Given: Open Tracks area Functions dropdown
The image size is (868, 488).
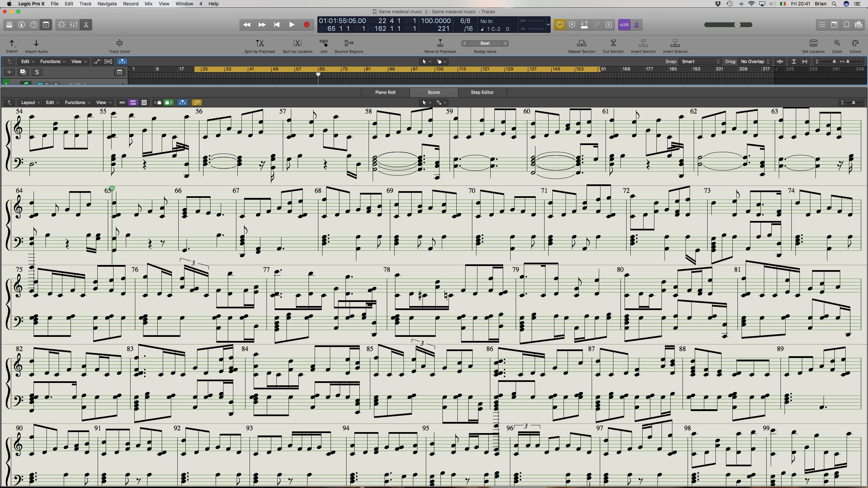Looking at the screenshot, I should coord(53,61).
